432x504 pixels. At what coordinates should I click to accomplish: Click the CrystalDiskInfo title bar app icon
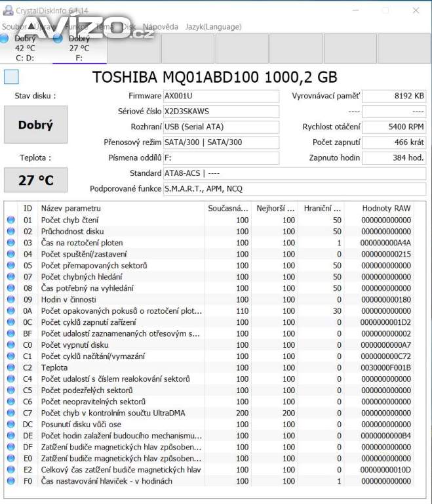(8, 10)
